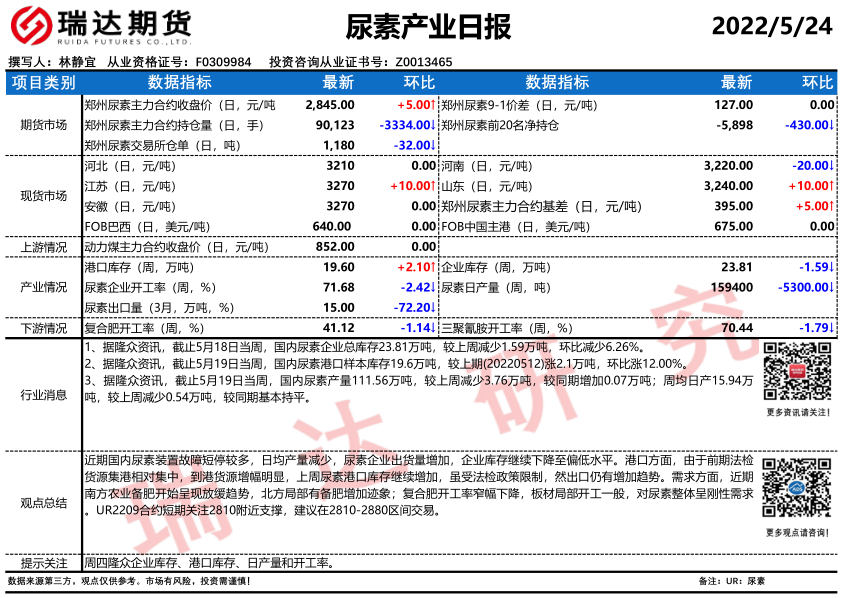This screenshot has width=842, height=598.
Task: Click the 提示关注 row label
Action: coord(43,563)
